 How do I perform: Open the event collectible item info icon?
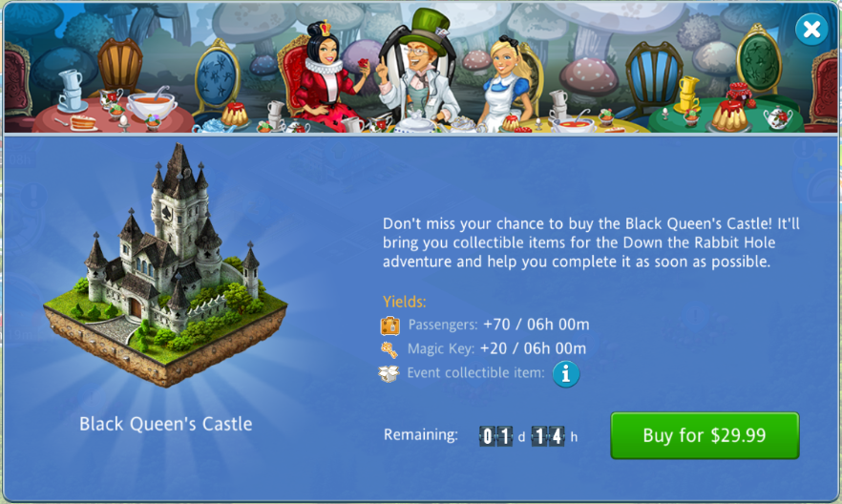pyautogui.click(x=566, y=373)
